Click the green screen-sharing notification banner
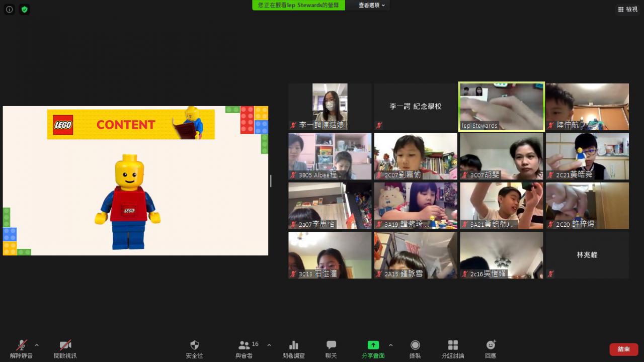This screenshot has height=362, width=644. tap(299, 5)
